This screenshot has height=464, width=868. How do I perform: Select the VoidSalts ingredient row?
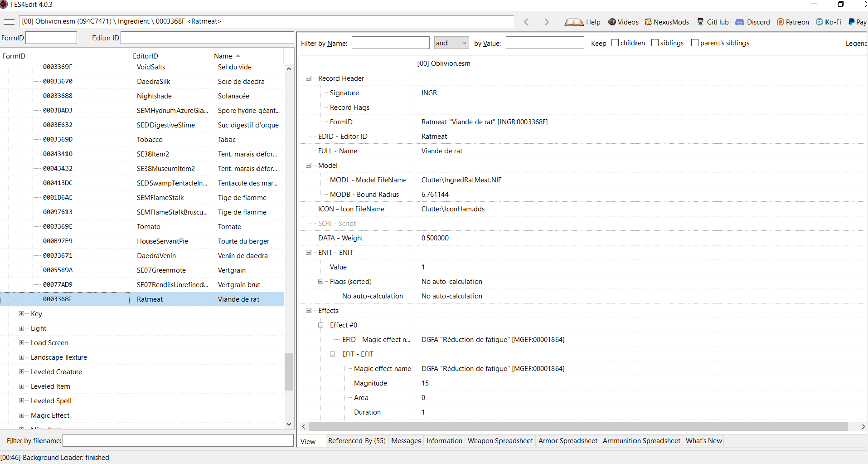pos(142,67)
